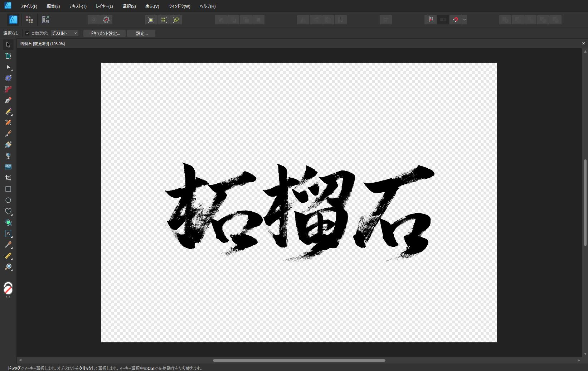Choose the Crop tool

pyautogui.click(x=8, y=178)
